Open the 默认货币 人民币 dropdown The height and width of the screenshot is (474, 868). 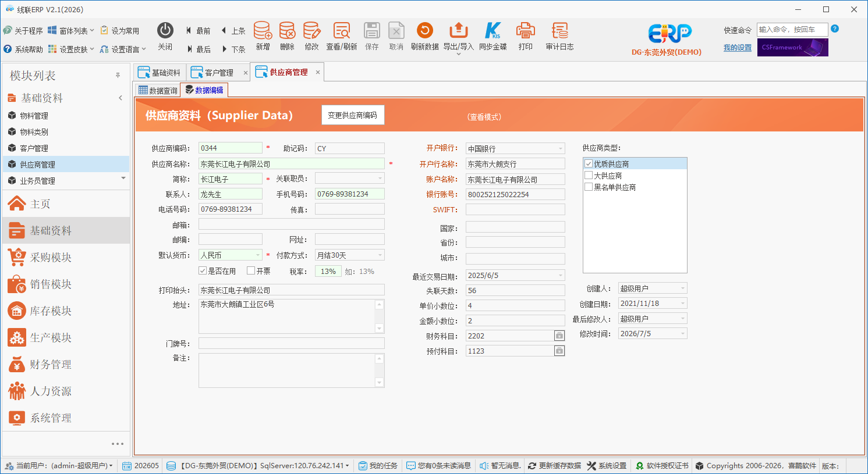click(258, 255)
